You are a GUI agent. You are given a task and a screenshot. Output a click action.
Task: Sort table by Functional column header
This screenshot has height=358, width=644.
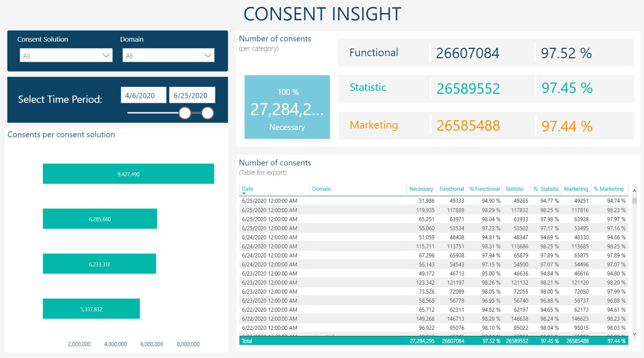click(x=451, y=189)
